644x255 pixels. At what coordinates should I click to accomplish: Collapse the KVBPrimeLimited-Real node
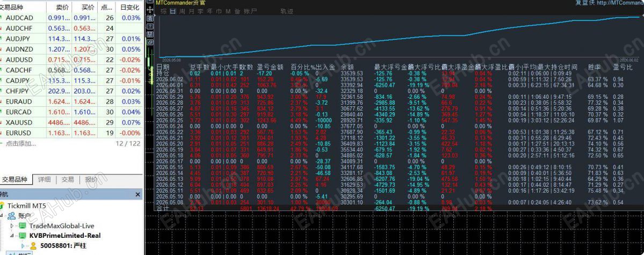coord(12,236)
